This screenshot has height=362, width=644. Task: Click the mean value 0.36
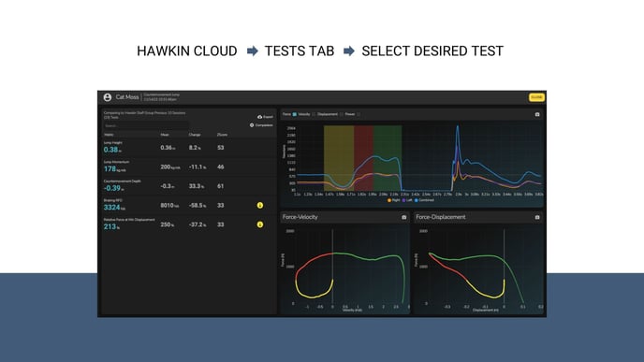tap(167, 148)
